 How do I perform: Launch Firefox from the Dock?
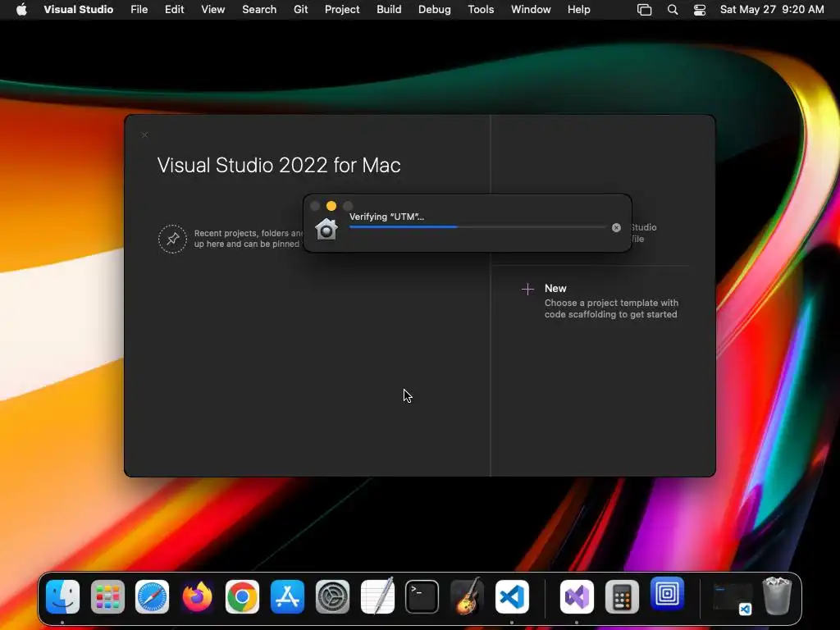(197, 596)
